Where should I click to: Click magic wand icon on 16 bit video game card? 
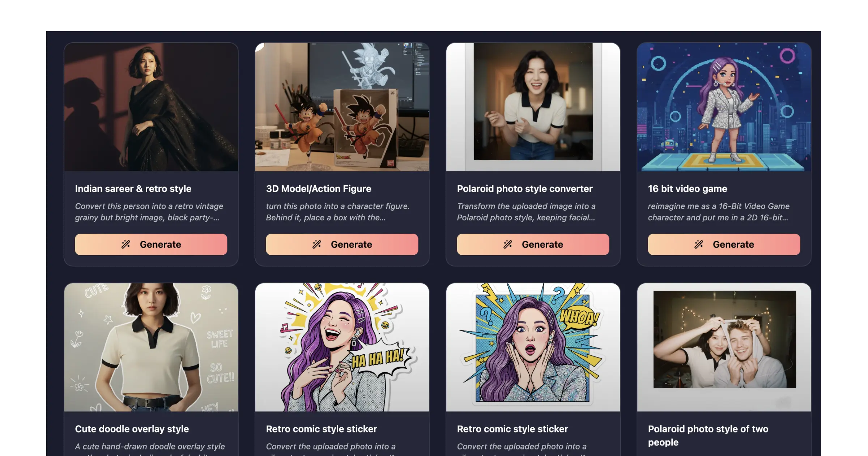699,244
